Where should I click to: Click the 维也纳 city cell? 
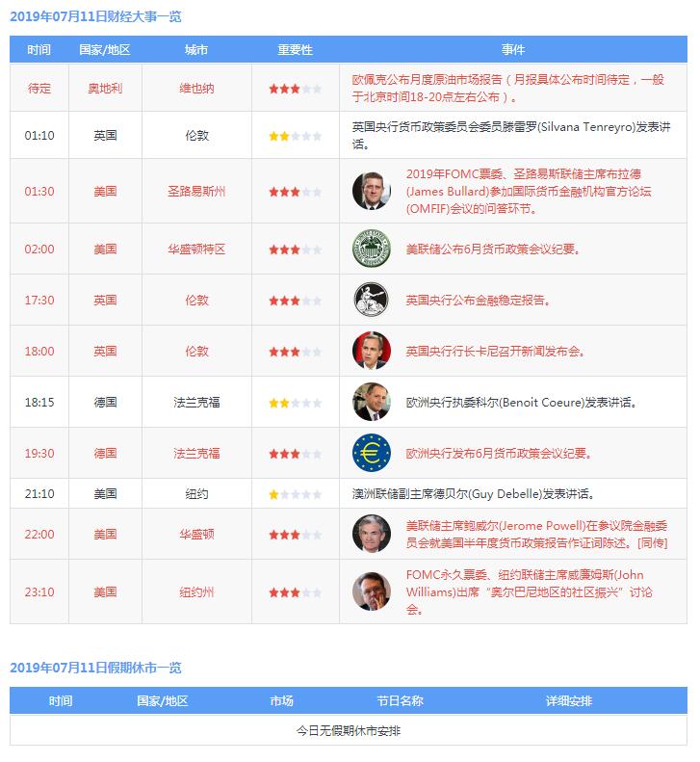click(x=196, y=89)
